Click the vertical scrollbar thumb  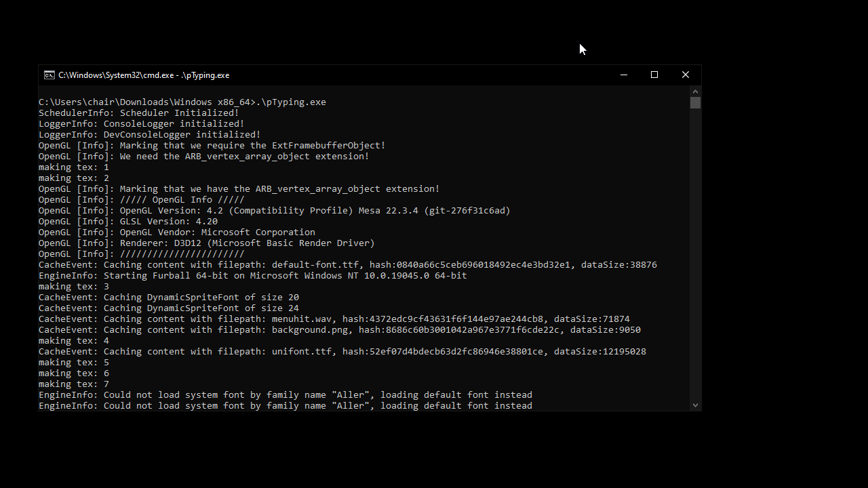[x=695, y=103]
